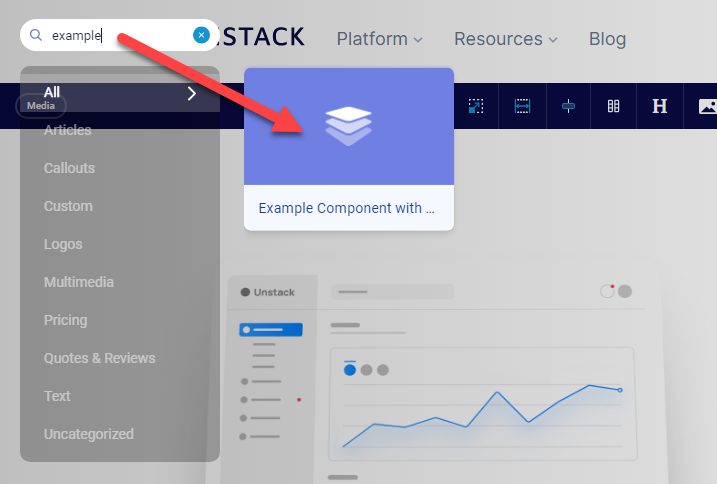The width and height of the screenshot is (717, 484).
Task: Click the magnifying glass search icon
Action: (x=36, y=35)
